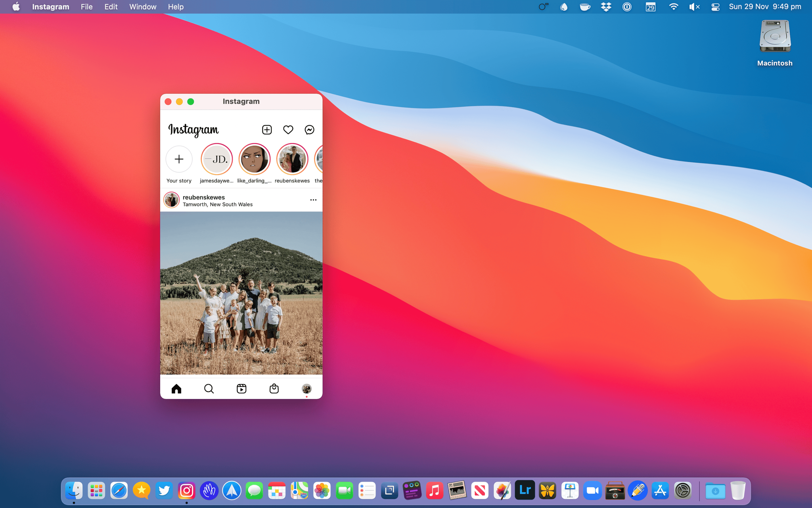View the like_darling_ story

254,159
